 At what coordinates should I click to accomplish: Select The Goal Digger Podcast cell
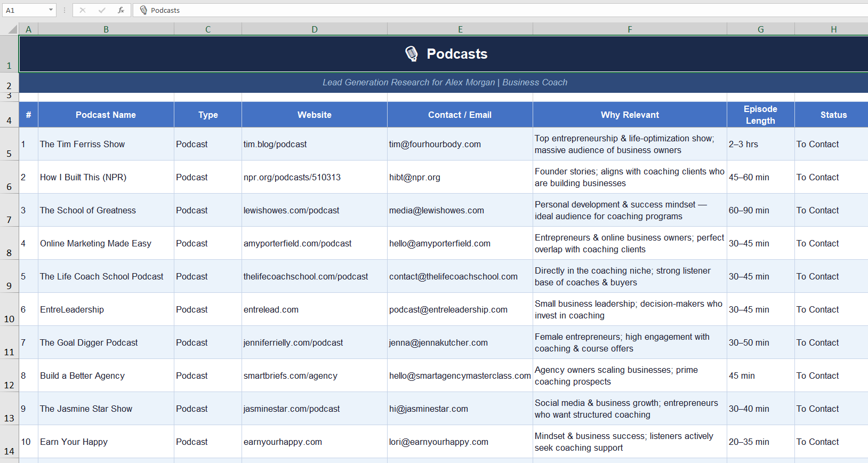[106, 342]
